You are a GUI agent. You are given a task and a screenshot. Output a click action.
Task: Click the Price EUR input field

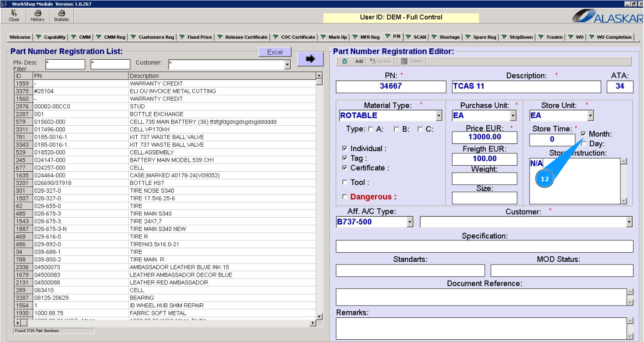point(484,137)
